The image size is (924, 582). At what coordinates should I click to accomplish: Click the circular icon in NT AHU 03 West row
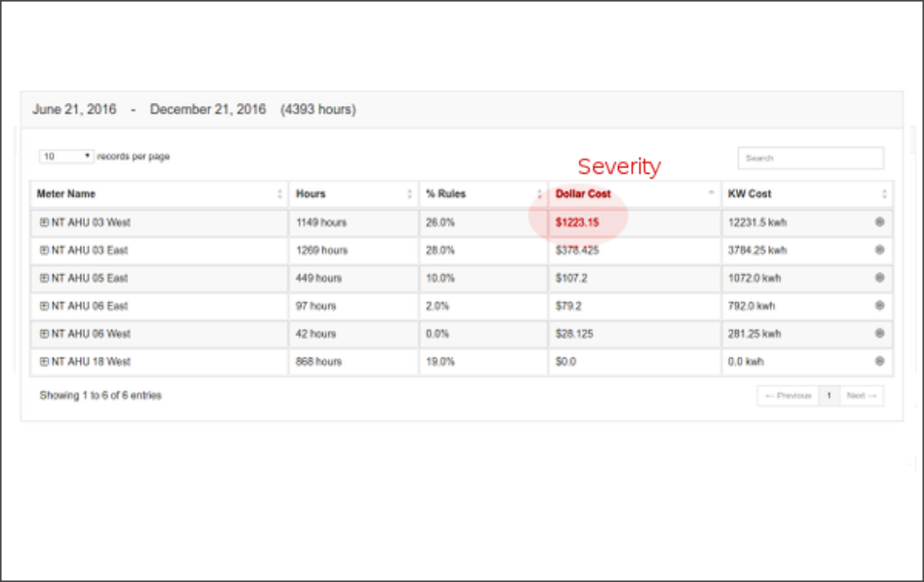(880, 222)
